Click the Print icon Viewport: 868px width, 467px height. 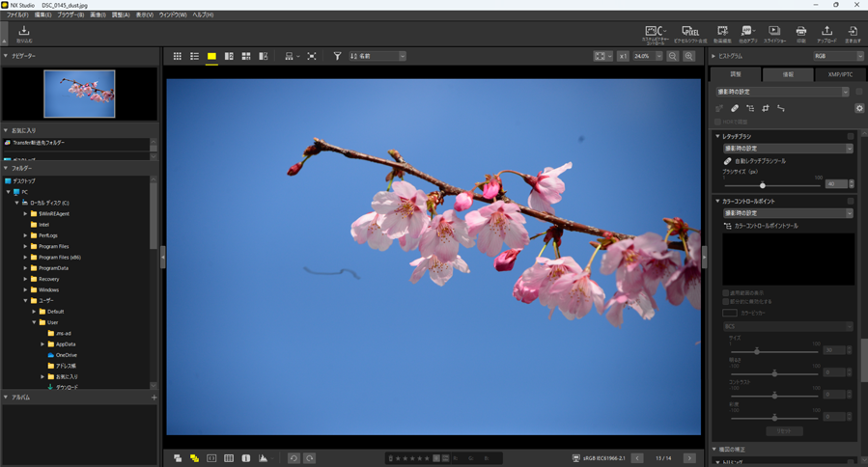click(800, 34)
